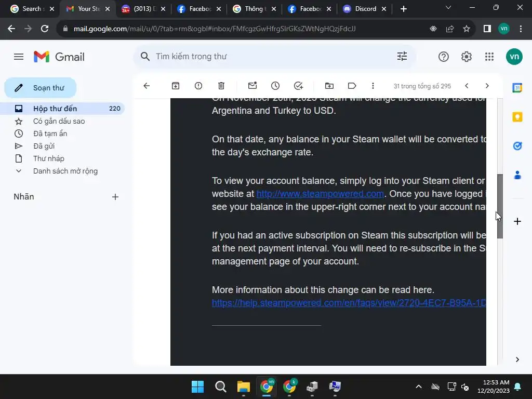Viewport: 532px width, 399px height.
Task: Reload the page
Action: coord(45,29)
